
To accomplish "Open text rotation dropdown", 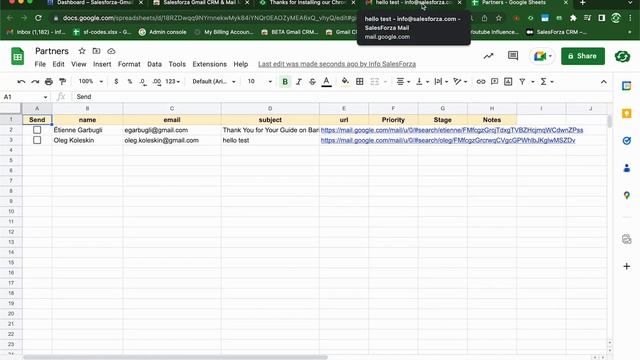I will (460, 82).
